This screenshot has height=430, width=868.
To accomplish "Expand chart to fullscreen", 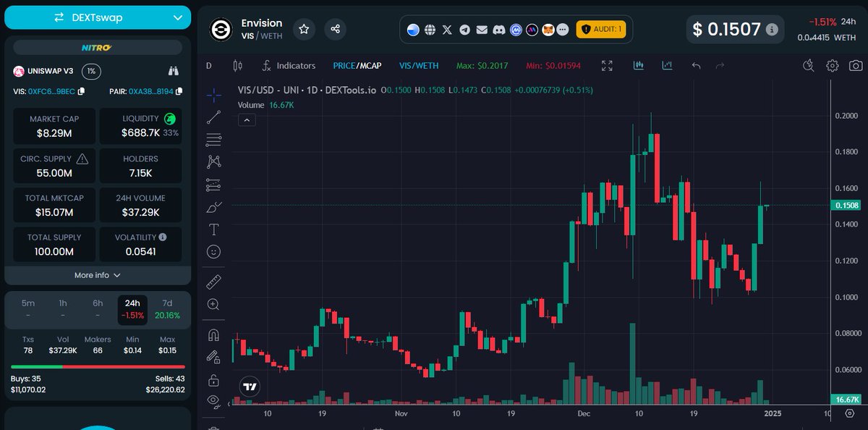I will tap(607, 66).
